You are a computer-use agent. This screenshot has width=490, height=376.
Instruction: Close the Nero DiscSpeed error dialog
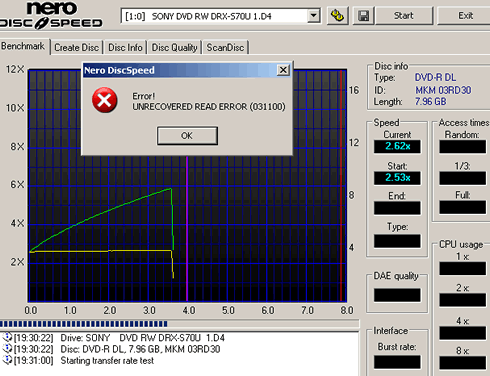283,70
